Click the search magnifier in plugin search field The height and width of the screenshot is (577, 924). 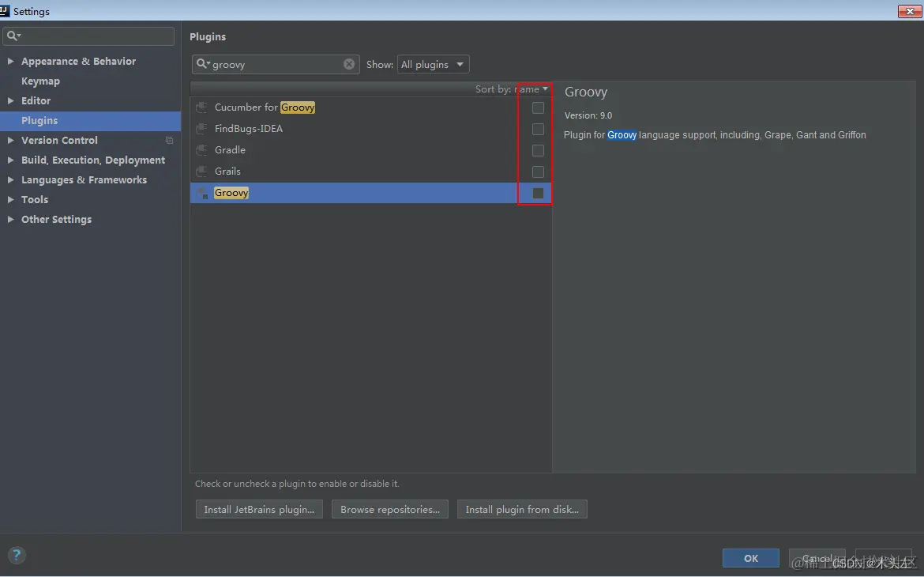point(202,64)
